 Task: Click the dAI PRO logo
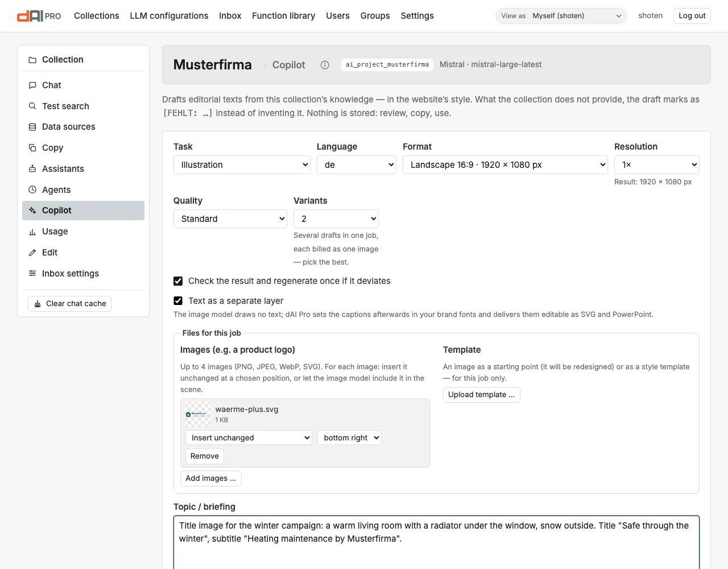point(39,16)
